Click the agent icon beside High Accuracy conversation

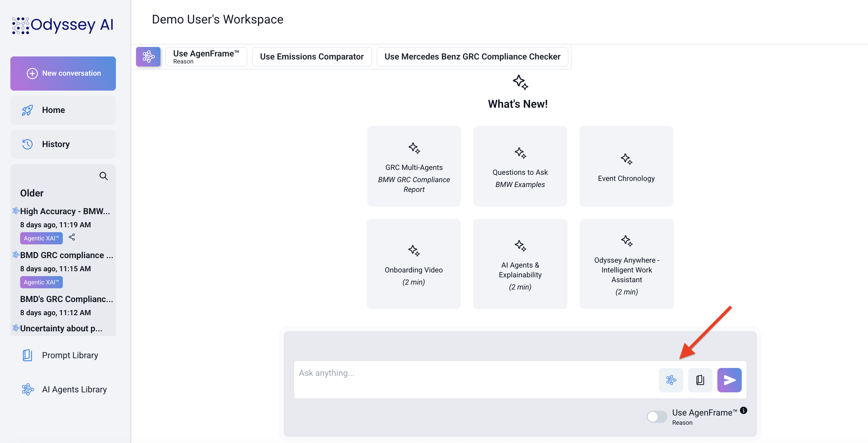pos(16,211)
